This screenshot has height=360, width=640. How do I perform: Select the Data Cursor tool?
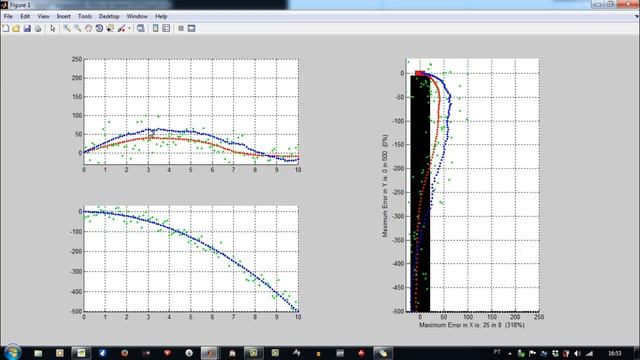pyautogui.click(x=110, y=28)
